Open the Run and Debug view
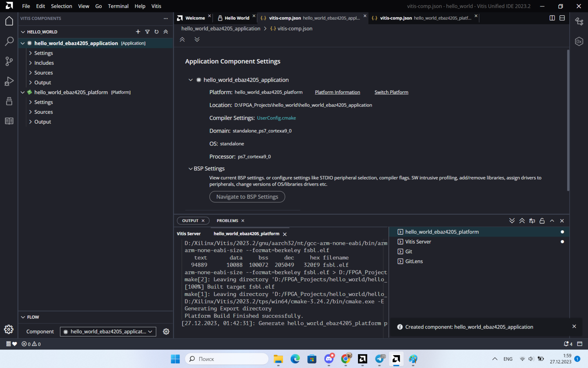Image resolution: width=588 pixels, height=368 pixels. tap(9, 81)
